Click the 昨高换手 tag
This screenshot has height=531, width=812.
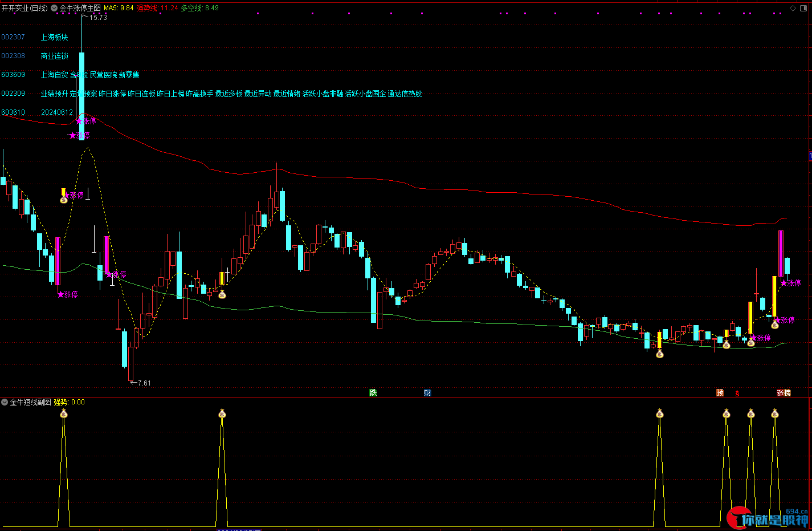pyautogui.click(x=200, y=94)
